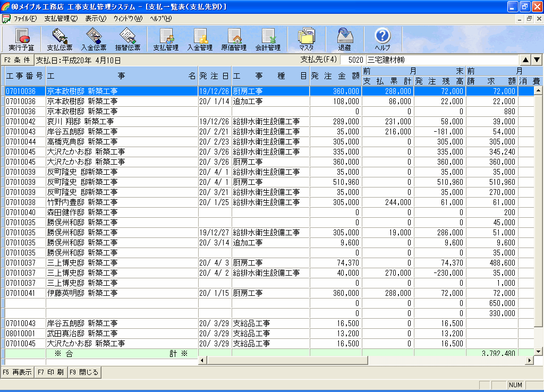Go to previous 支払先 with up arrow

point(525,60)
